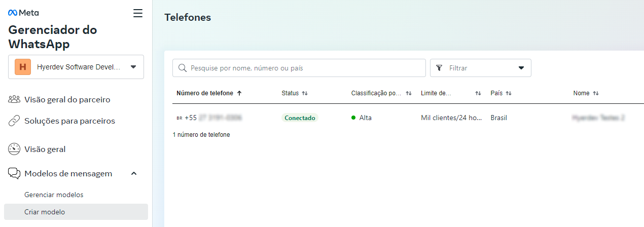Screen dimensions: 644x227
Task: Sort by País column header
Action: [496, 93]
